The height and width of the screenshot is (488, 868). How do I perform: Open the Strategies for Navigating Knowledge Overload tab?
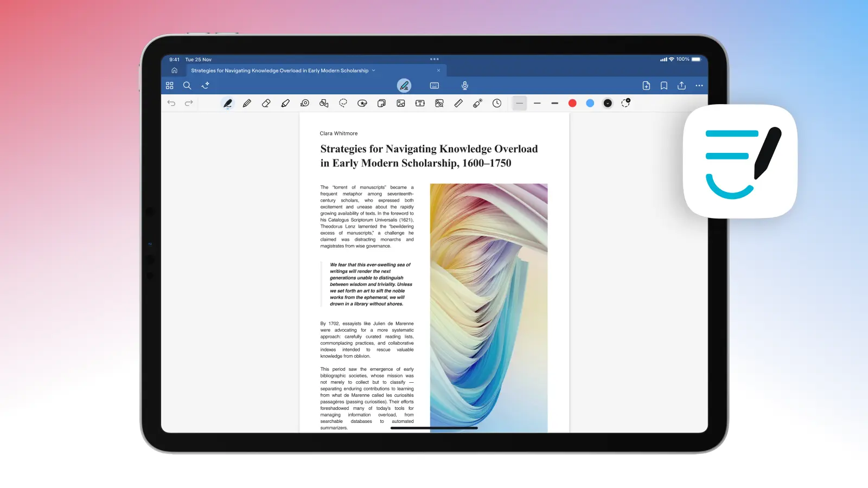point(279,70)
